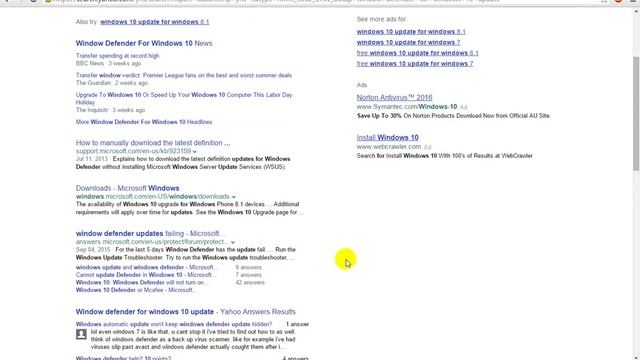
Task: Open Install Windows 10 ad link
Action: [387, 138]
